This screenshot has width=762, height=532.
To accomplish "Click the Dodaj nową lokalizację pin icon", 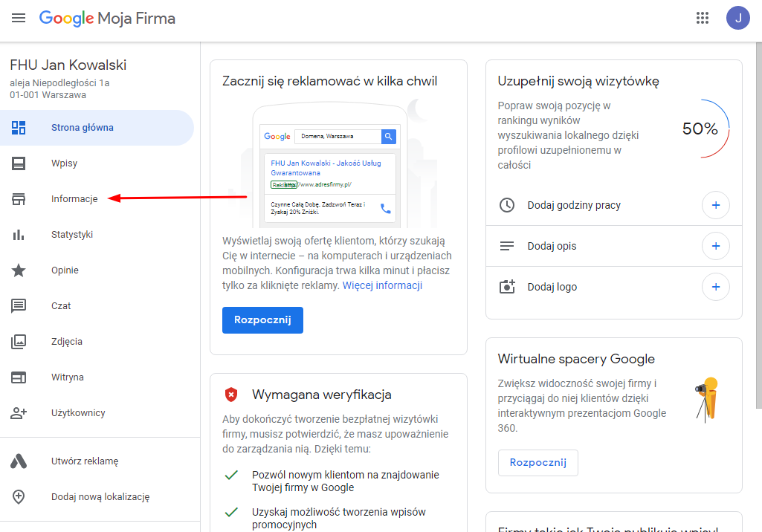I will pyautogui.click(x=19, y=496).
